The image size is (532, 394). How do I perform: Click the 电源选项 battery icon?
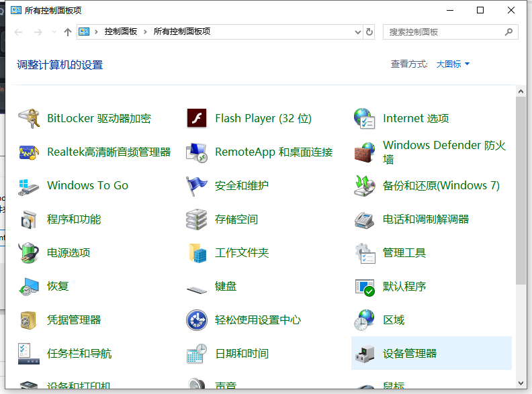click(x=29, y=253)
